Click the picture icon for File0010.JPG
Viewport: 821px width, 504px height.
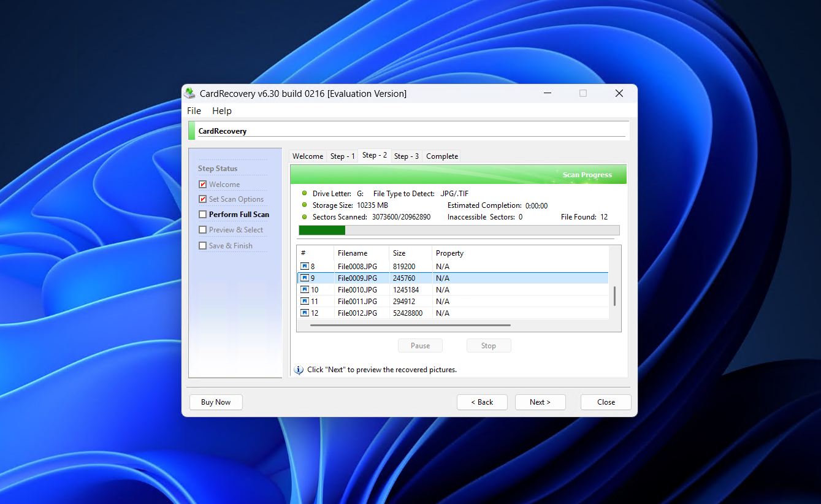305,289
